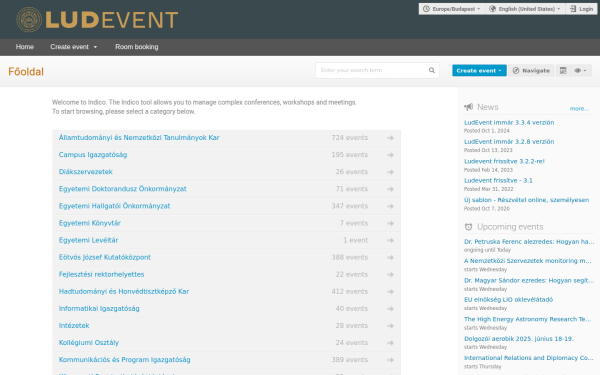The image size is (600, 375).
Task: Open Dr. Petruska Ferenc alezredes event
Action: [529, 241]
